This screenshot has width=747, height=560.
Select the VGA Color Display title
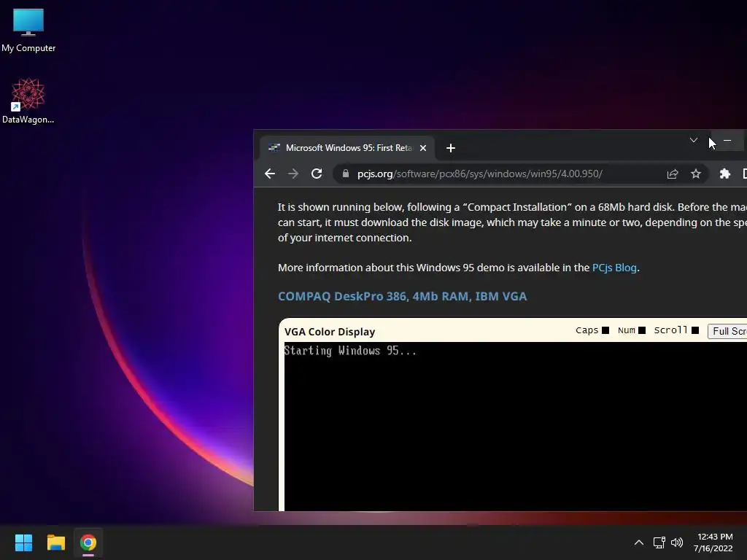click(x=330, y=332)
